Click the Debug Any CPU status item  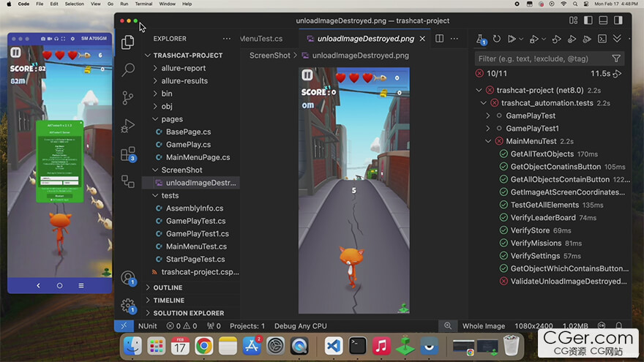[x=301, y=326]
